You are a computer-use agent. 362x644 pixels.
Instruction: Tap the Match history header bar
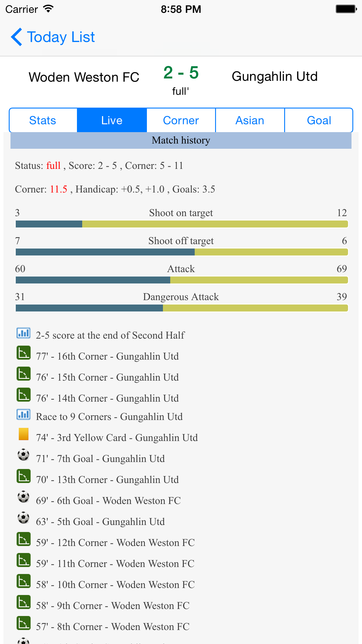point(181,140)
